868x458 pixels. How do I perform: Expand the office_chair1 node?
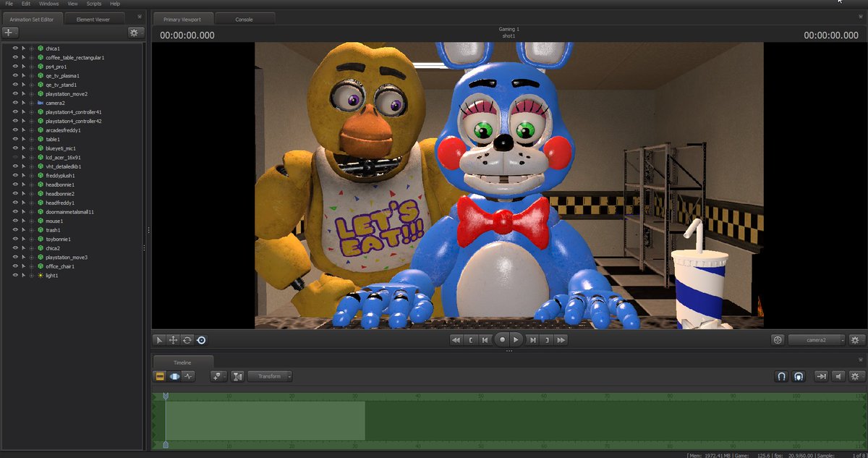tap(32, 266)
